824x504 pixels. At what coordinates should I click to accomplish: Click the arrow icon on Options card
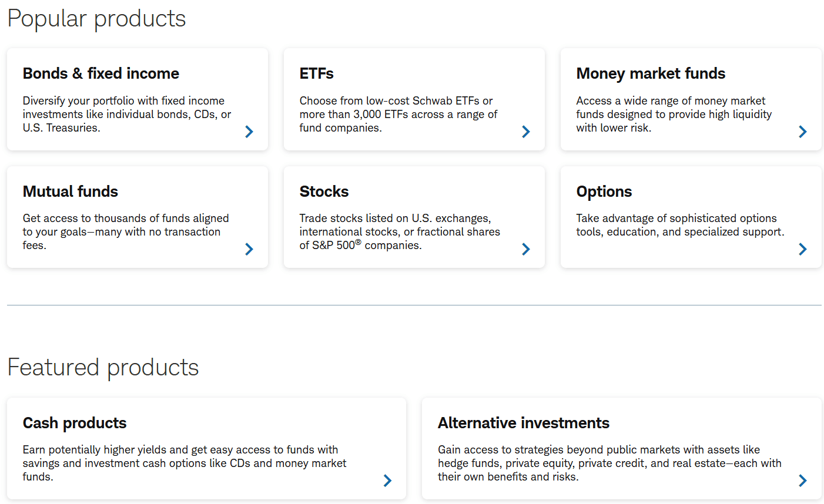click(802, 249)
